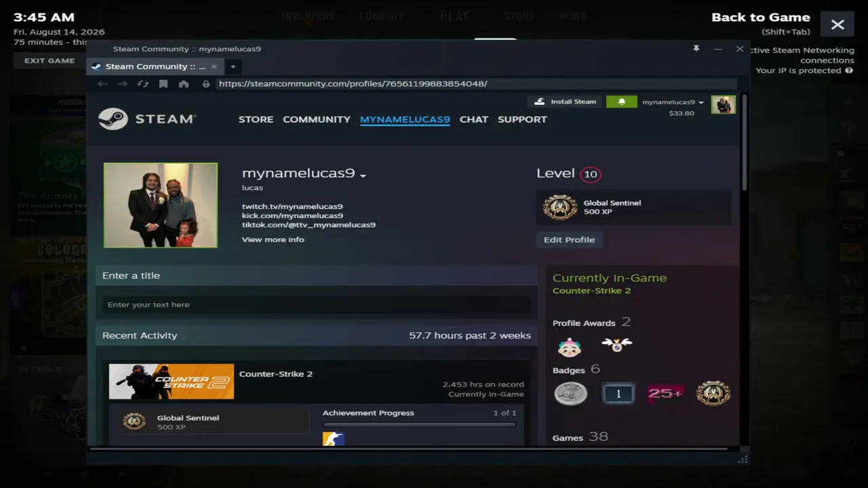Go back to the previous page
Screen dimensions: 868x488
click(x=102, y=83)
